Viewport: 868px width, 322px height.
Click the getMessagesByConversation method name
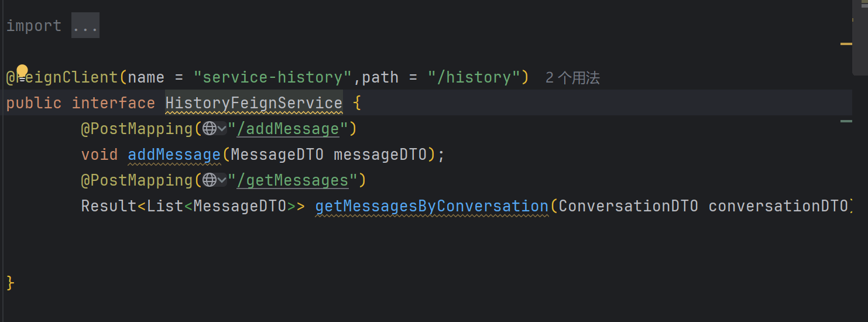point(432,206)
